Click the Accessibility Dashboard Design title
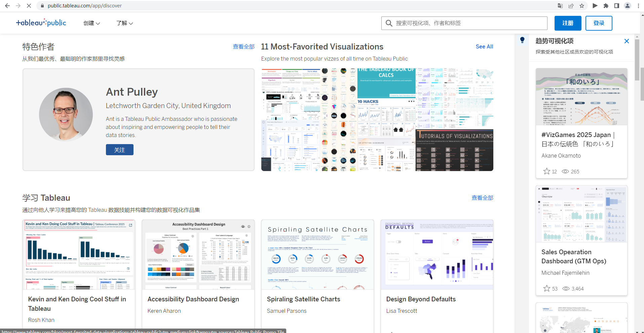Screen dimensions: 644x333 tap(193, 299)
